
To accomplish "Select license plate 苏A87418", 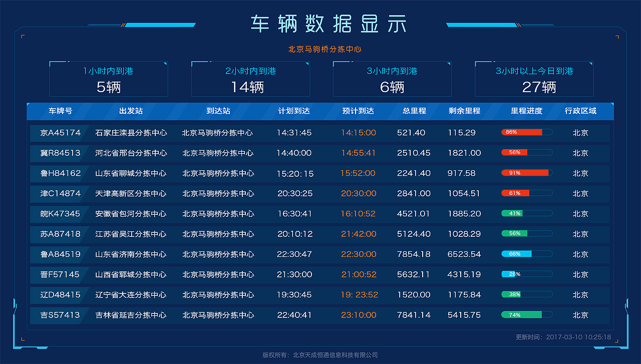I will [x=60, y=234].
